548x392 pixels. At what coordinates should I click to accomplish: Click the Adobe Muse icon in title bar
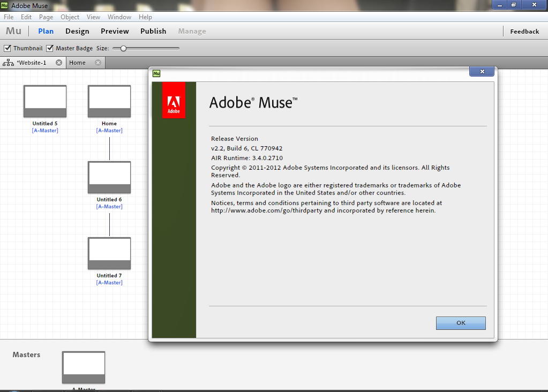[x=4, y=5]
